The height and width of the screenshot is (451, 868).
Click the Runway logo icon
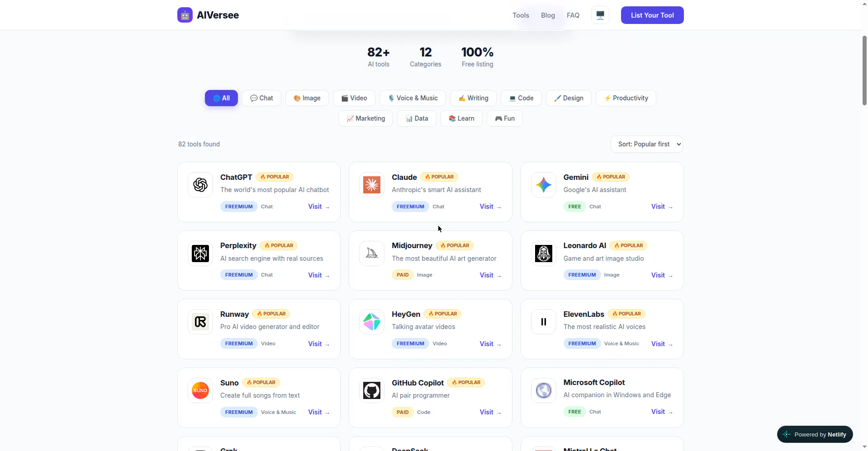point(200,322)
